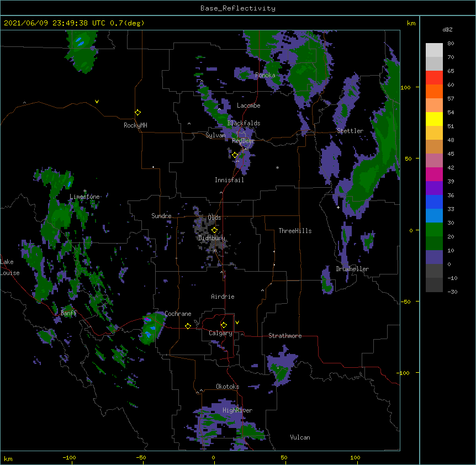Select the light gray swatch at legend top
Image resolution: width=476 pixels, height=465 pixels.
click(434, 50)
